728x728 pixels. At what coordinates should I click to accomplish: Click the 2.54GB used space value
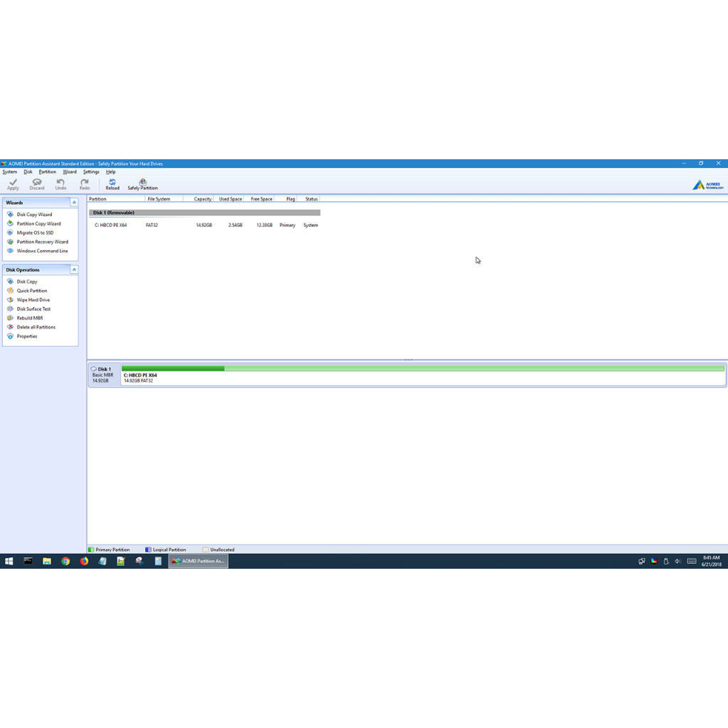(x=235, y=225)
